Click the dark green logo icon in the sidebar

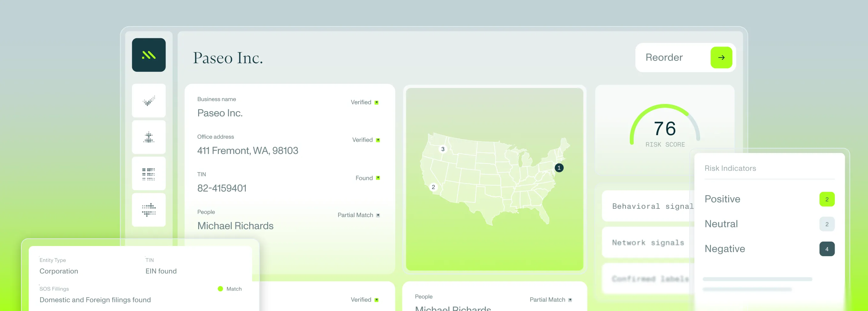pyautogui.click(x=149, y=55)
